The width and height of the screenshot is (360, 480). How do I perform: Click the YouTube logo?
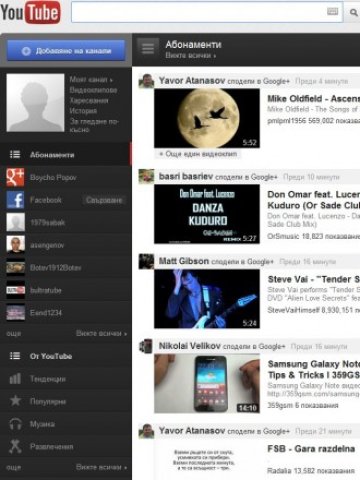coord(30,12)
